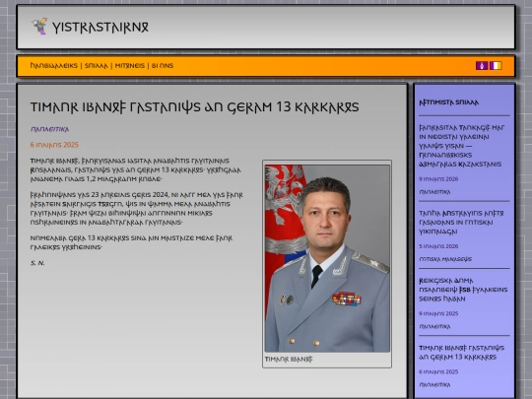Click the article paragraph mentioning '23' and '2024'
This screenshot has width=532, height=399.
coord(136,209)
